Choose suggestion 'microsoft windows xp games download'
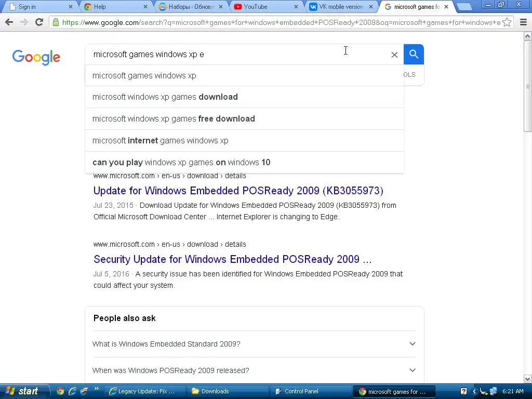This screenshot has height=399, width=532. coord(244,97)
